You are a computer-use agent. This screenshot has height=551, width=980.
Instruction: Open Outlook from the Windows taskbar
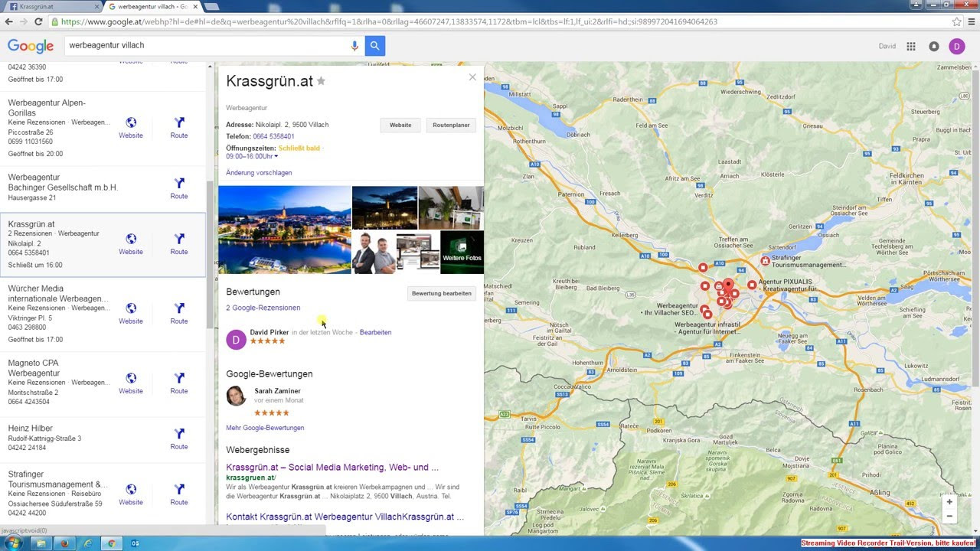tap(135, 543)
